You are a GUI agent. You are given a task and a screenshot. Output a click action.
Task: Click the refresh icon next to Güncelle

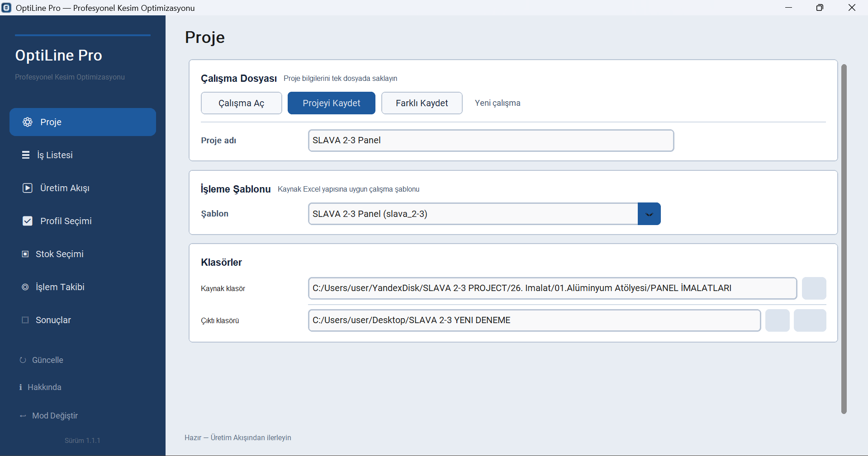point(23,360)
